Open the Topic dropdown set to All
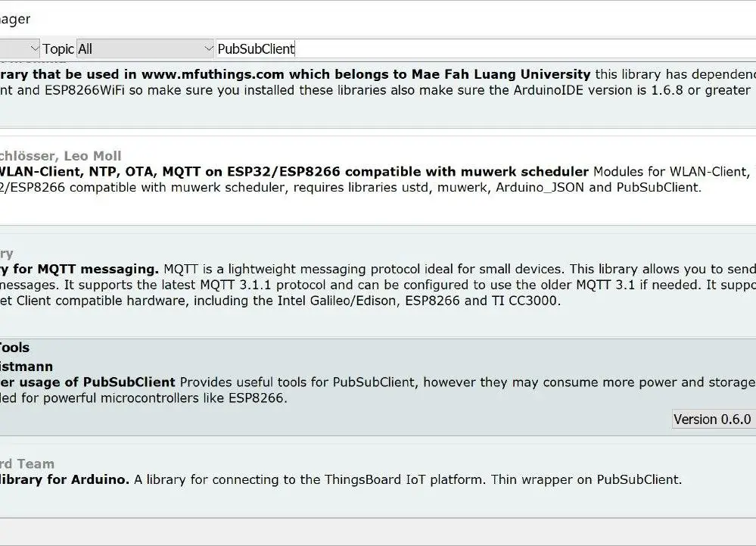This screenshot has width=756, height=546. pyautogui.click(x=145, y=48)
